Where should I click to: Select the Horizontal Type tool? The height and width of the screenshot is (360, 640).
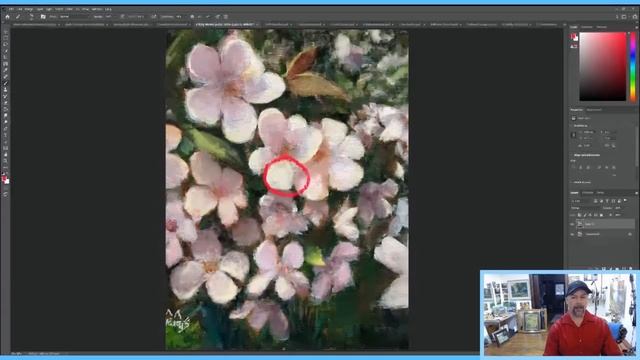click(x=5, y=135)
